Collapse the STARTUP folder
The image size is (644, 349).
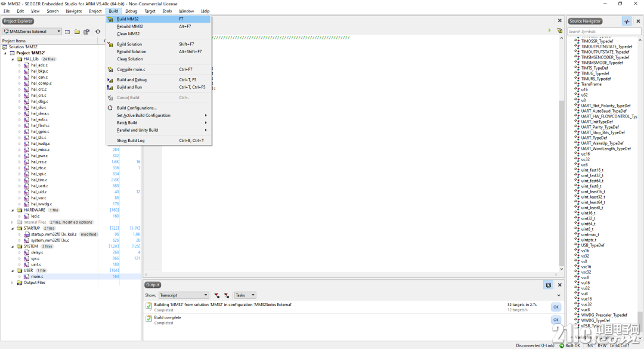click(13, 228)
